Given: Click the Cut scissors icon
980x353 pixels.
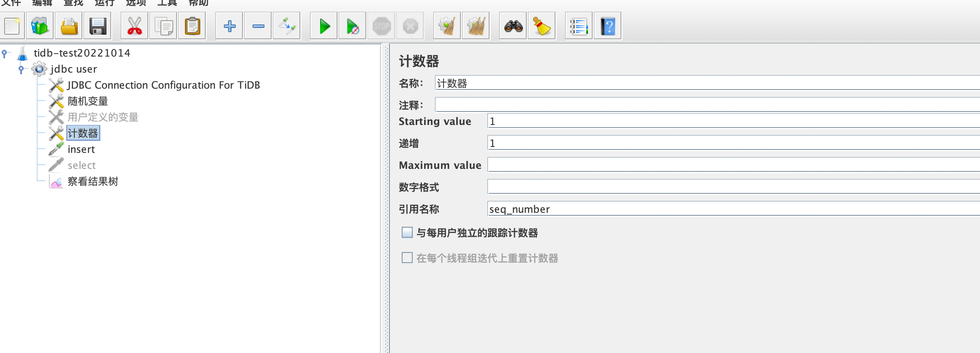Looking at the screenshot, I should [134, 26].
